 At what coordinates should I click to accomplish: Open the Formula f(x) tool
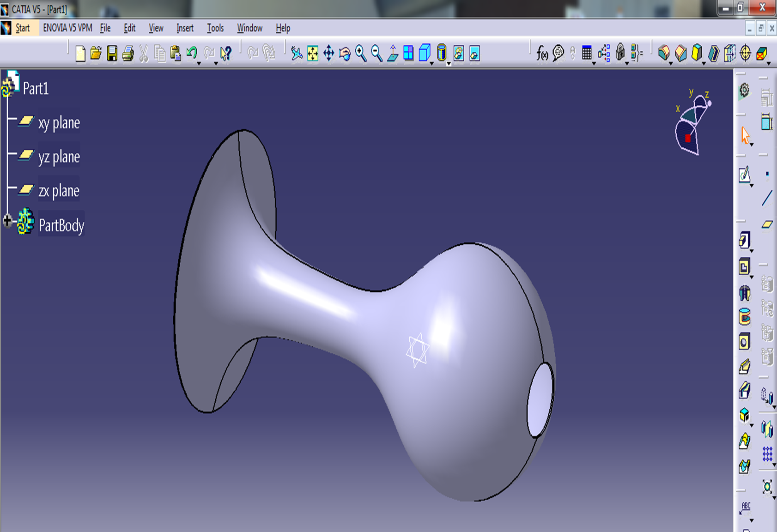pos(542,54)
